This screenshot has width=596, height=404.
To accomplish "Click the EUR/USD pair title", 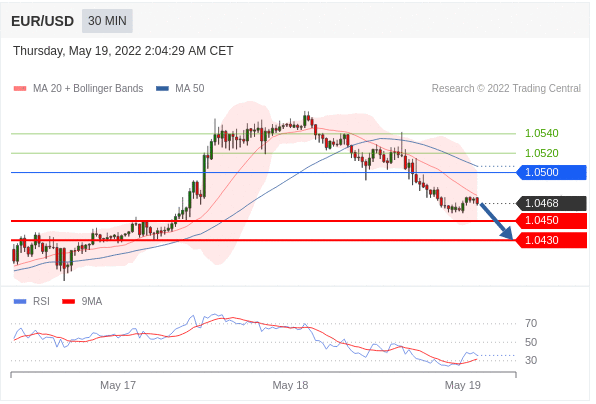I will pyautogui.click(x=43, y=21).
